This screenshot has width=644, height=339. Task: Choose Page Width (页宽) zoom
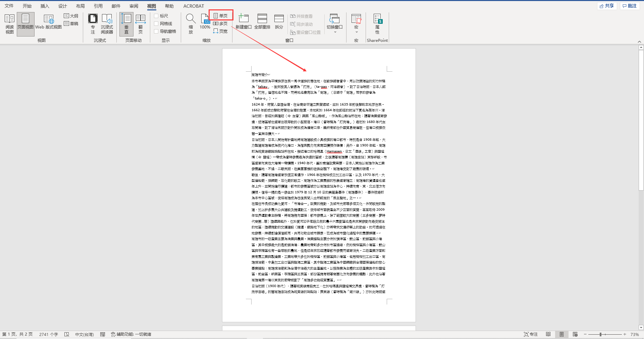pos(221,31)
